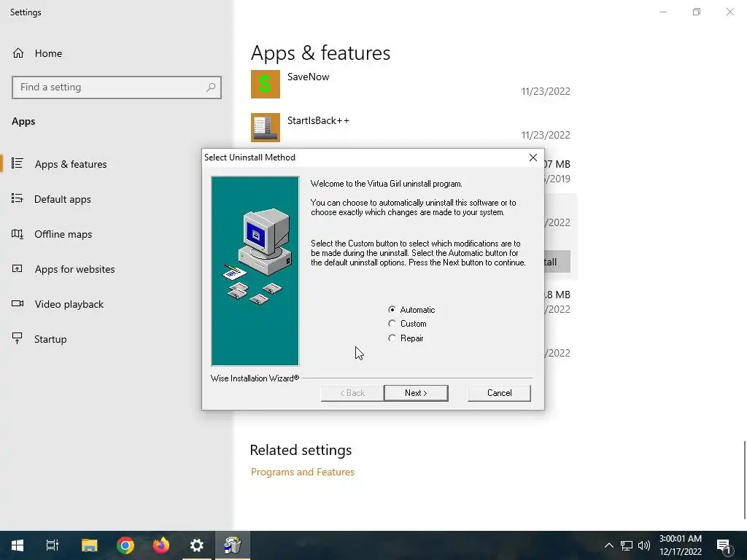This screenshot has width=747, height=560.
Task: Click the Offline maps map icon
Action: point(18,234)
